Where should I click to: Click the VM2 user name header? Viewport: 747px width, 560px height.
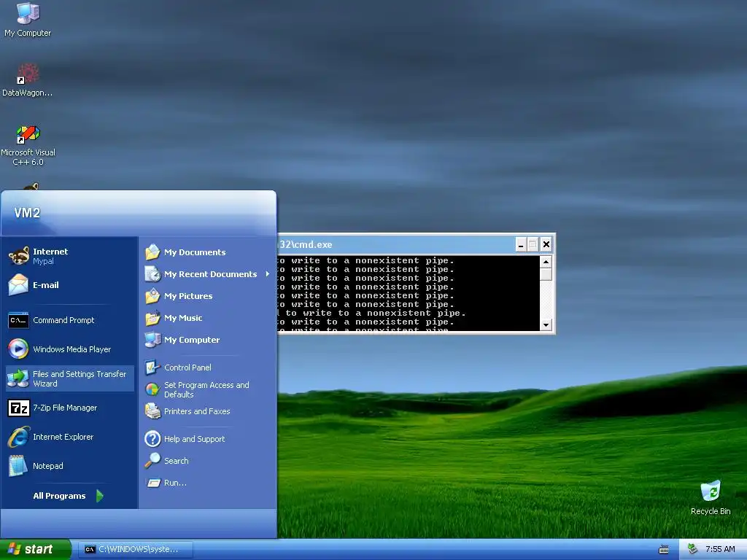(27, 212)
